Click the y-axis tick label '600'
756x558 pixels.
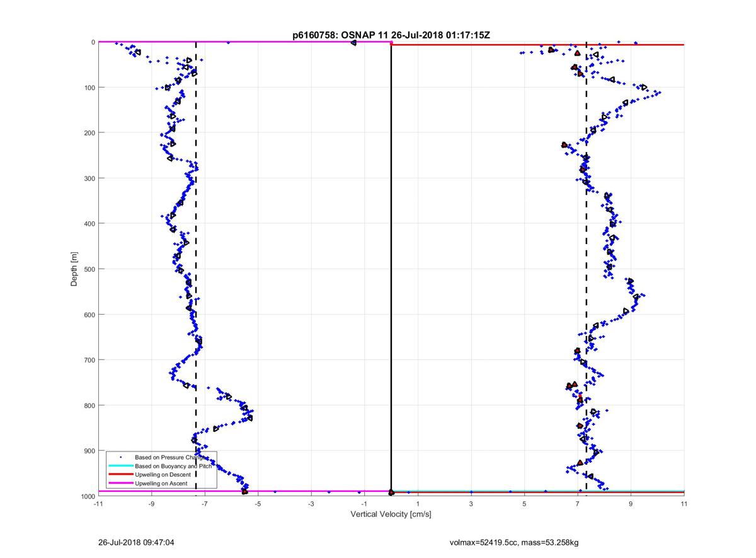pyautogui.click(x=89, y=315)
